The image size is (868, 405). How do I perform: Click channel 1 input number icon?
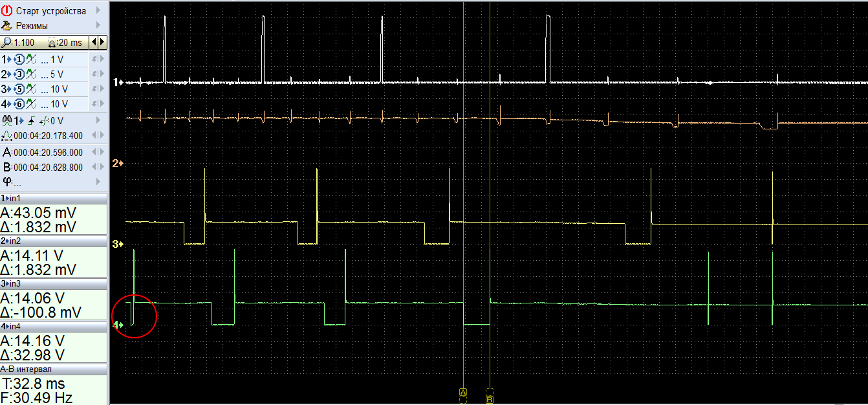tap(19, 60)
